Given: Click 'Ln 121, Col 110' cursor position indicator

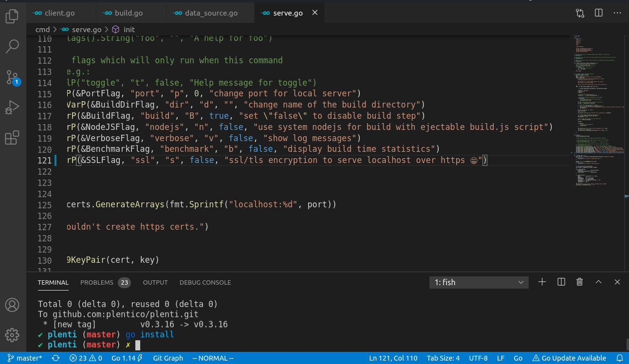Looking at the screenshot, I should pos(393,358).
